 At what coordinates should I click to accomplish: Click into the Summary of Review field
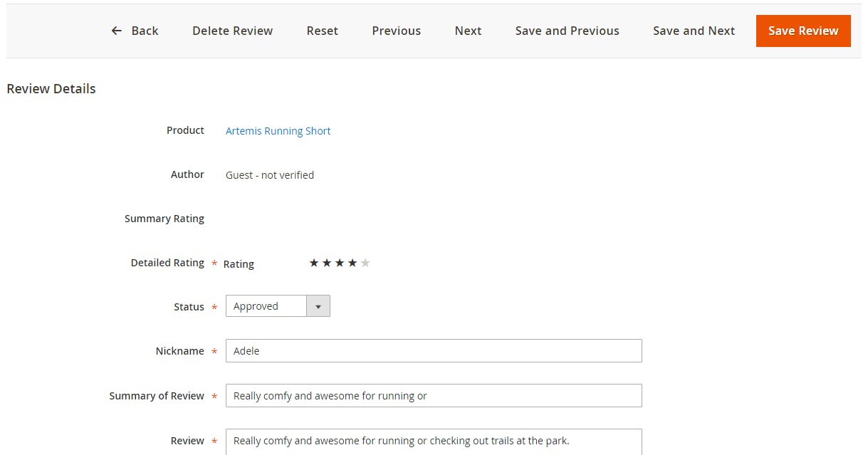click(433, 396)
